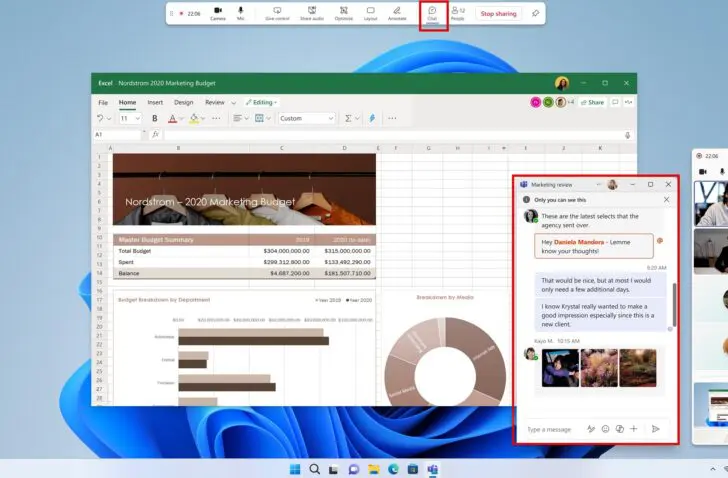
Task: Open the AutoSum dropdown arrow
Action: 357,119
